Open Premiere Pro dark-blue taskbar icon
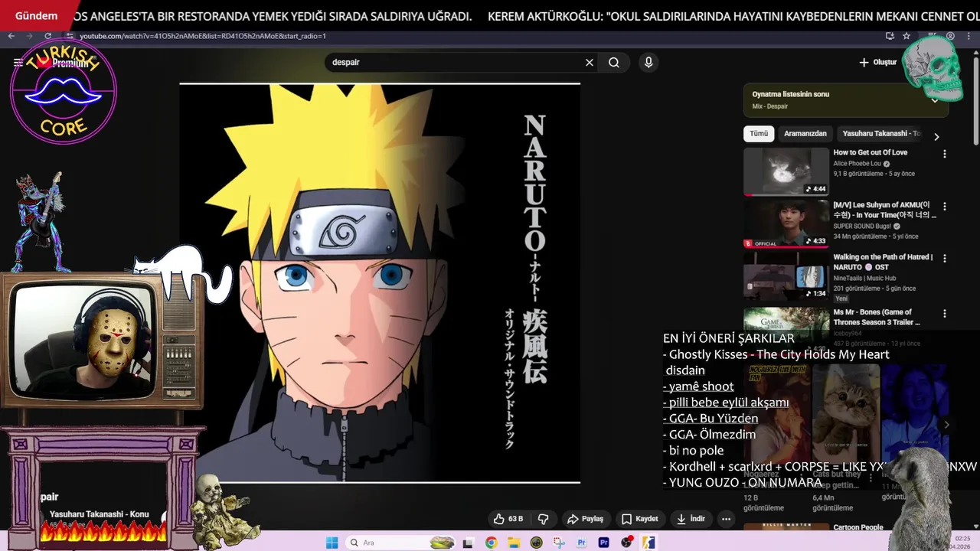 604,543
